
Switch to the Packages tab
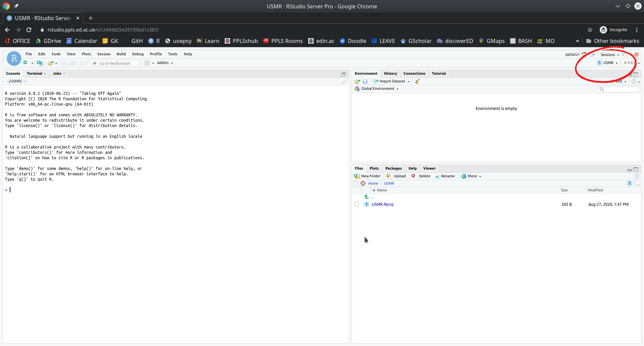(393, 168)
